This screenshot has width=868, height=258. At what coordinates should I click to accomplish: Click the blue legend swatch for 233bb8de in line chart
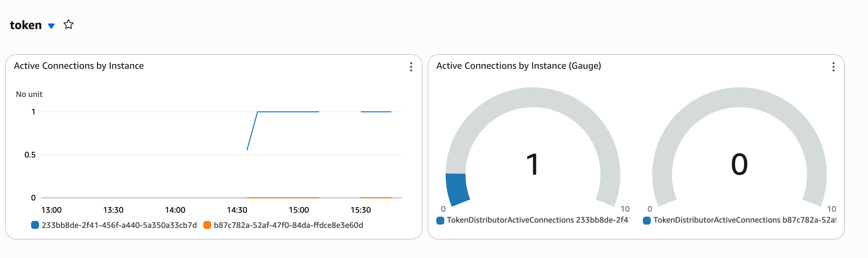click(35, 225)
